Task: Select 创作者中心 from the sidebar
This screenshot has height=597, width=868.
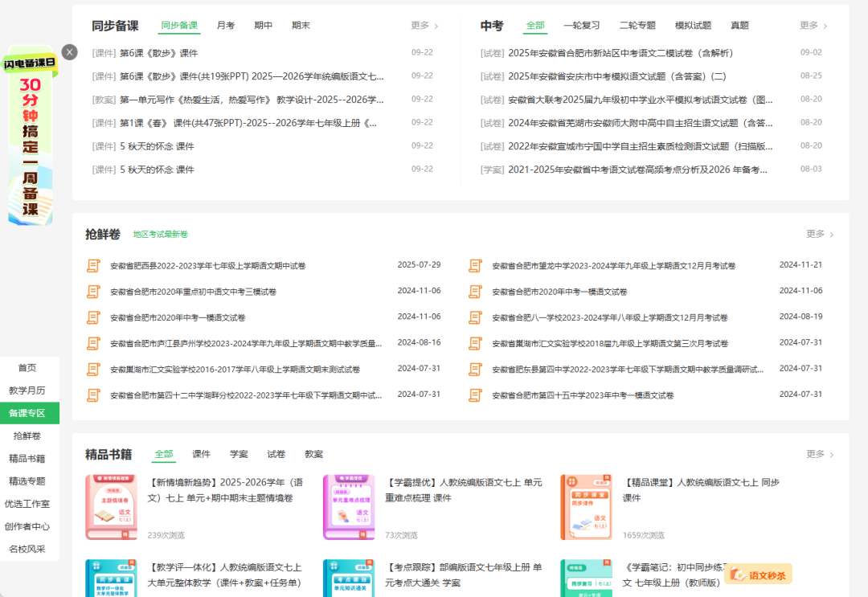Action: coord(27,526)
